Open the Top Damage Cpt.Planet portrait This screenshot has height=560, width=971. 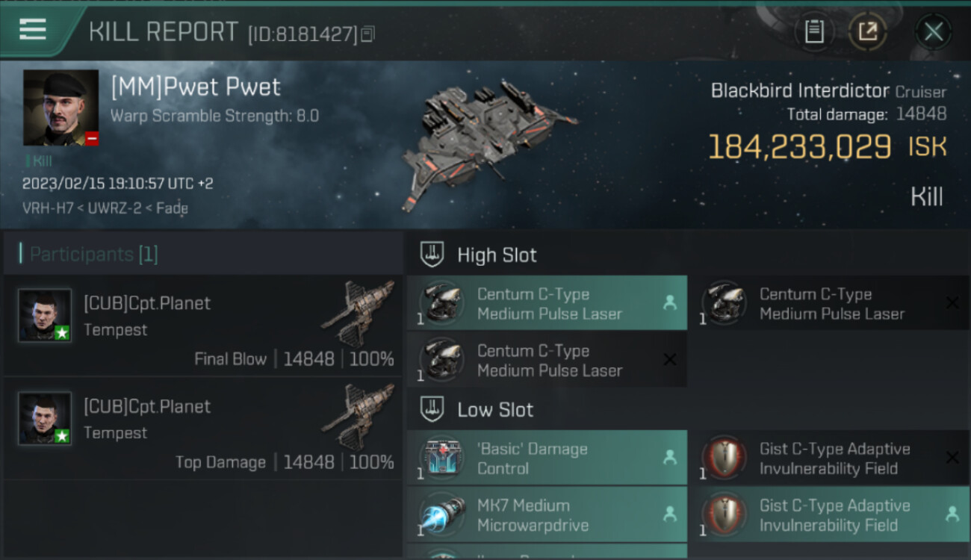coord(45,418)
